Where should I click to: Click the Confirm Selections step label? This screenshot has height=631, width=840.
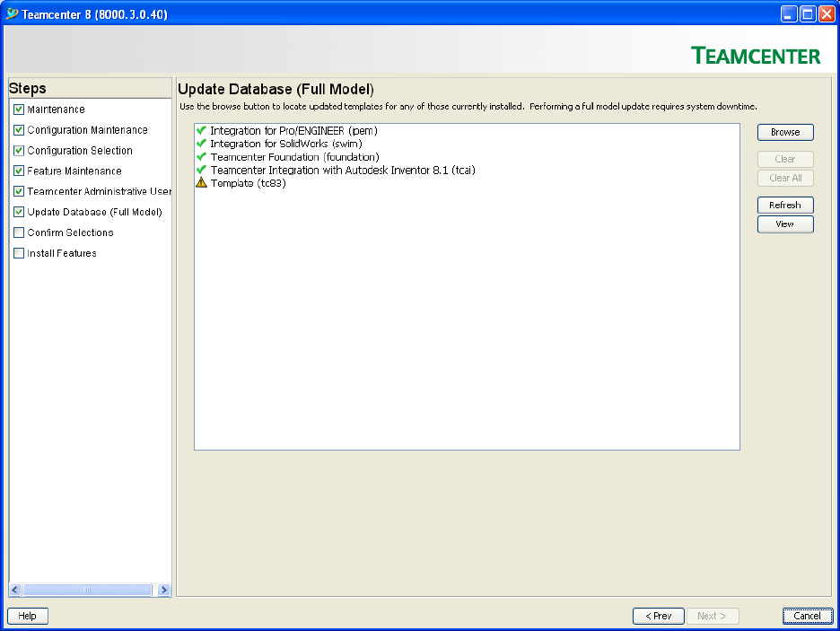pos(71,232)
